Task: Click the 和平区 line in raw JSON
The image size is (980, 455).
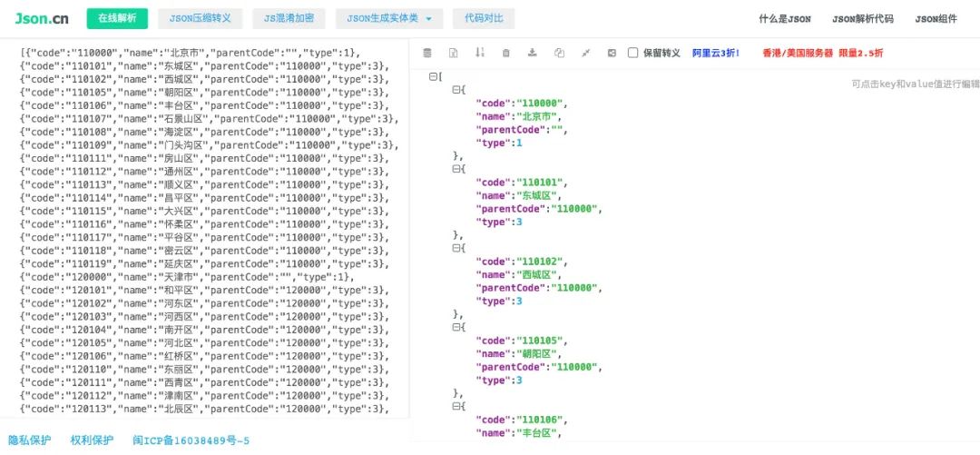Action: click(x=204, y=291)
